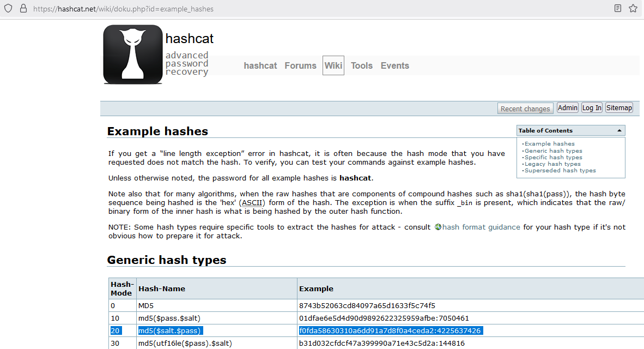Go to the Forums navigation item

coord(301,66)
